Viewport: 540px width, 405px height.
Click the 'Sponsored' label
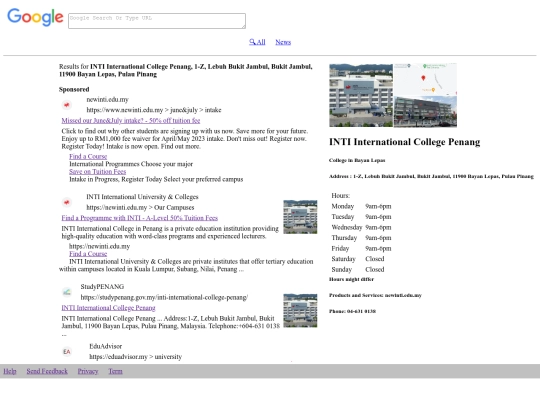point(74,90)
